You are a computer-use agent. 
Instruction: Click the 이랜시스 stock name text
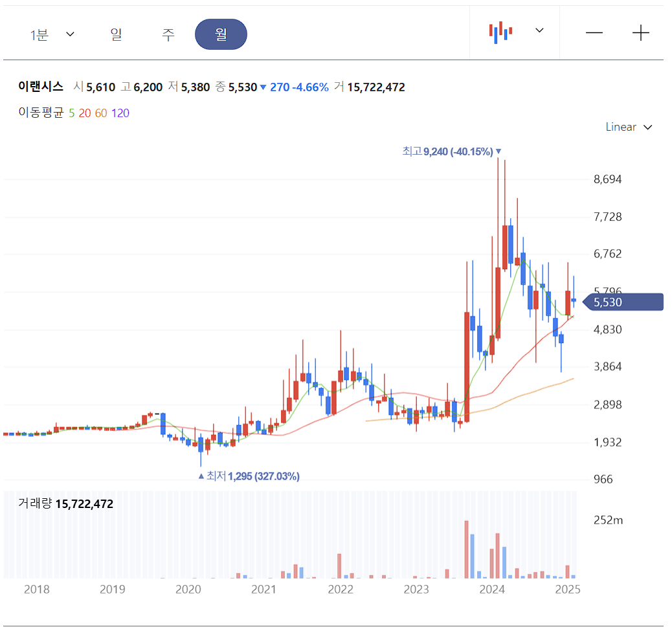[41, 87]
